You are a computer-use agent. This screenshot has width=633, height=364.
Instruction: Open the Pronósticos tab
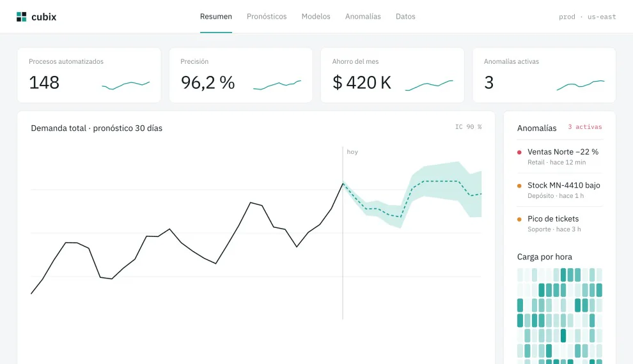coord(267,17)
